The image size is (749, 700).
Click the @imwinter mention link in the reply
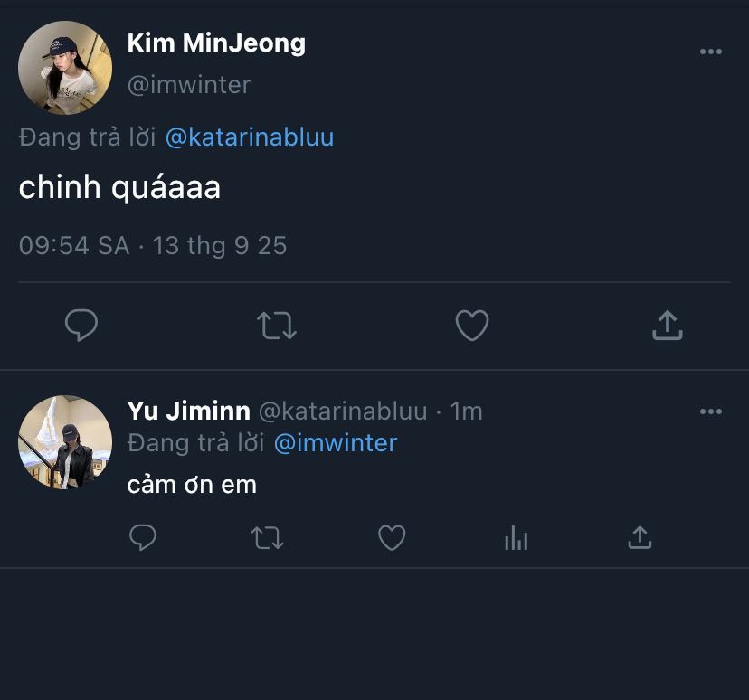pyautogui.click(x=335, y=443)
